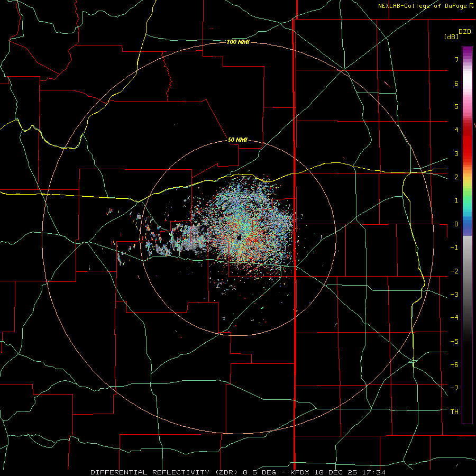476x476 pixels.
Task: Click the ZDR color scale bar
Action: click(467, 235)
